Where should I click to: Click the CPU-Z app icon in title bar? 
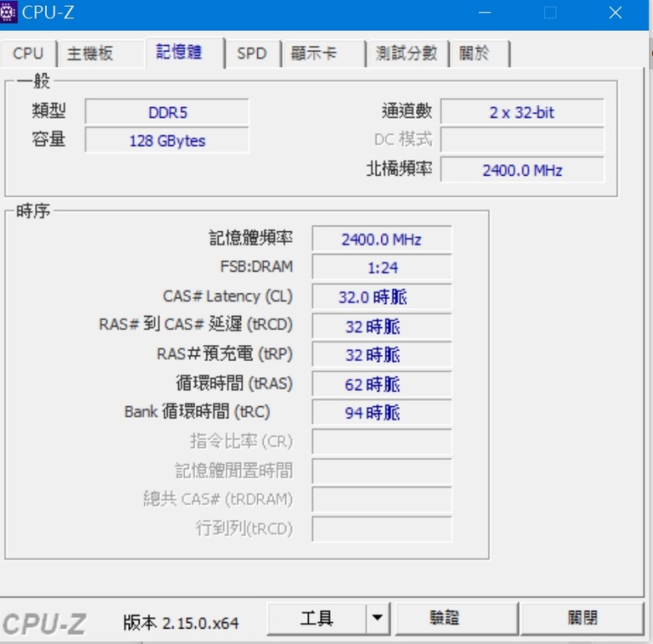click(x=8, y=12)
